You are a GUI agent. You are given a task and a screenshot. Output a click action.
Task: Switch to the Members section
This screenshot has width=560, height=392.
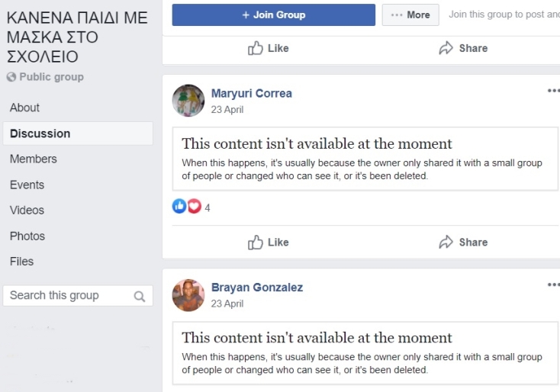point(33,159)
